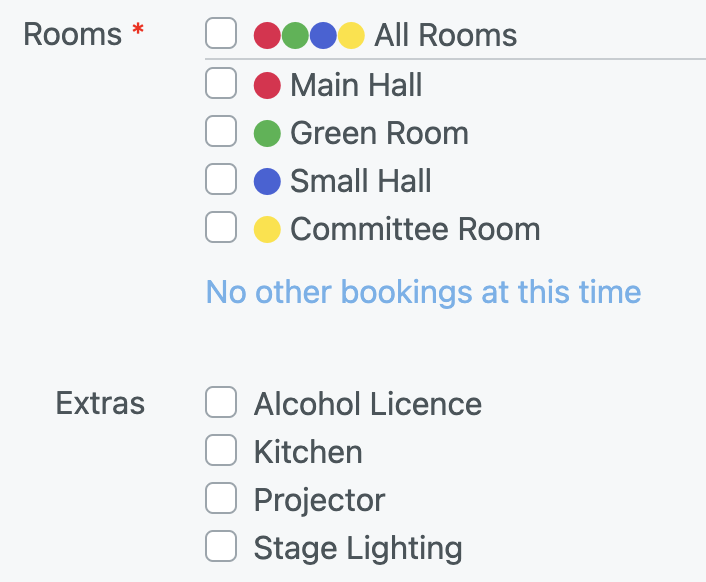Click the Main Hall label text
This screenshot has height=582, width=706.
pyautogui.click(x=356, y=85)
